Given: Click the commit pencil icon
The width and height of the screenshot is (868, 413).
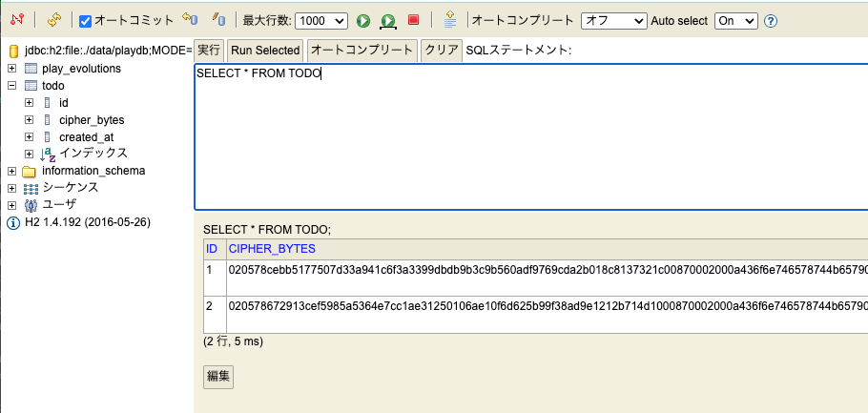Looking at the screenshot, I should [x=218, y=20].
